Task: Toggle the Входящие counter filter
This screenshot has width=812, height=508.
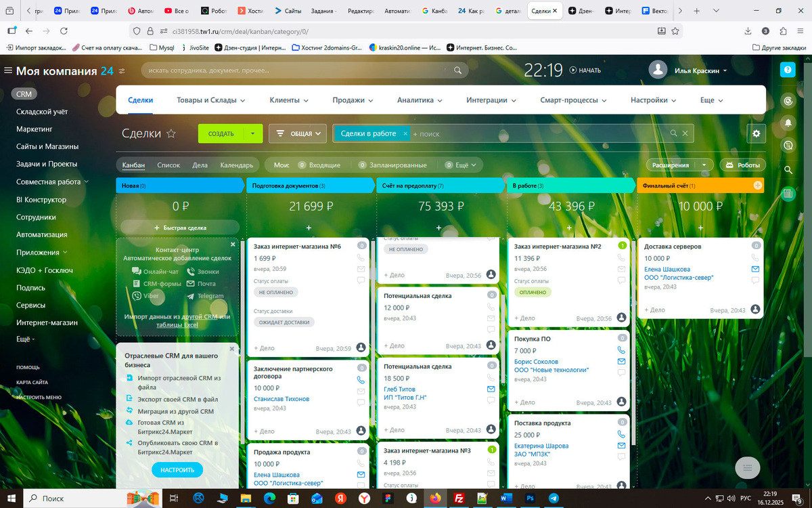Action: (x=319, y=165)
